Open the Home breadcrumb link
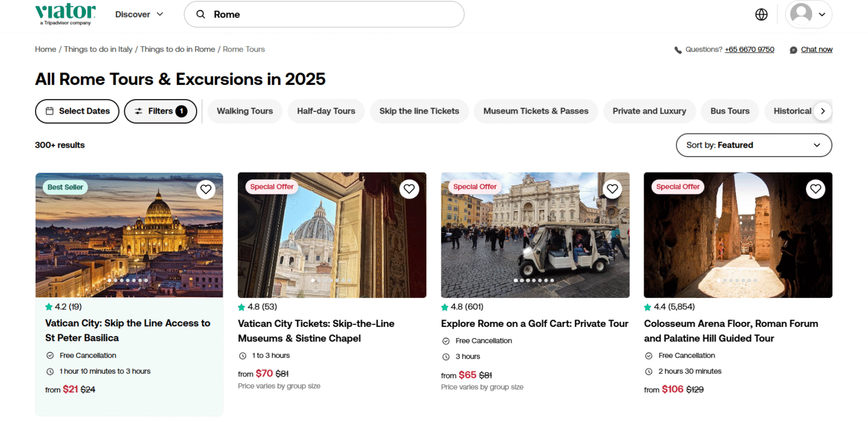Screen dimensions: 868x423 [x=45, y=49]
